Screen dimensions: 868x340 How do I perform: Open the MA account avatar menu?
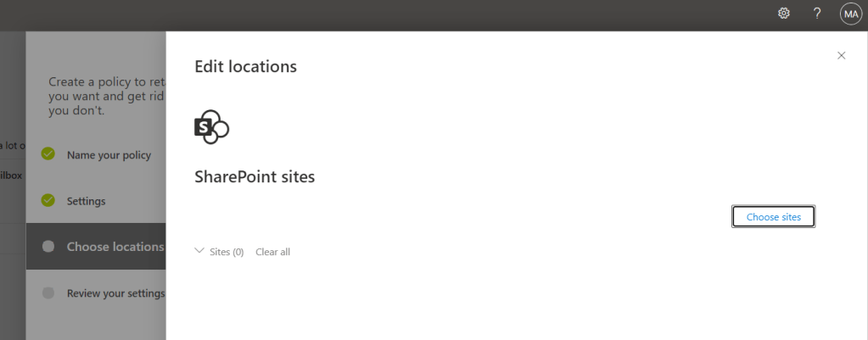click(850, 14)
